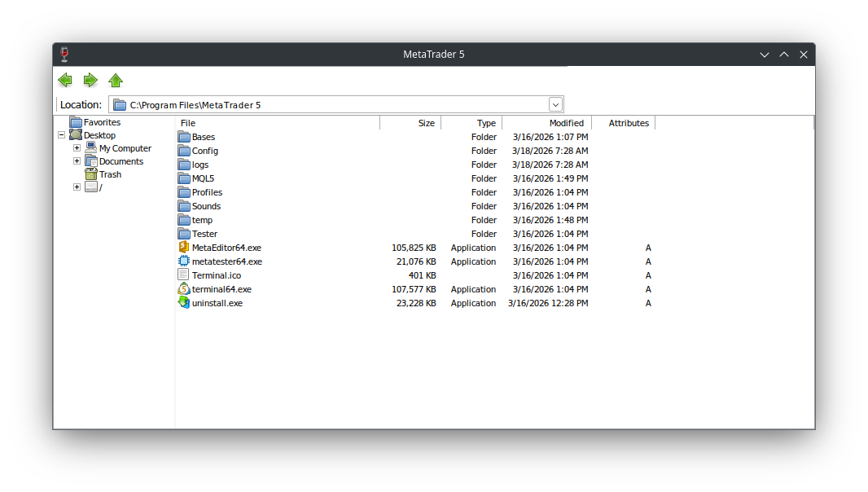Image resolution: width=868 pixels, height=492 pixels.
Task: Select the Terminal.ico file icon
Action: 183,275
